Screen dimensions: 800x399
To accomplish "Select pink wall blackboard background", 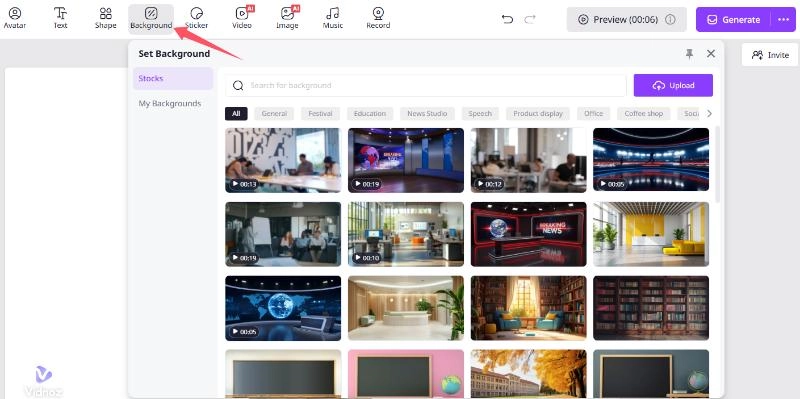I will (406, 373).
